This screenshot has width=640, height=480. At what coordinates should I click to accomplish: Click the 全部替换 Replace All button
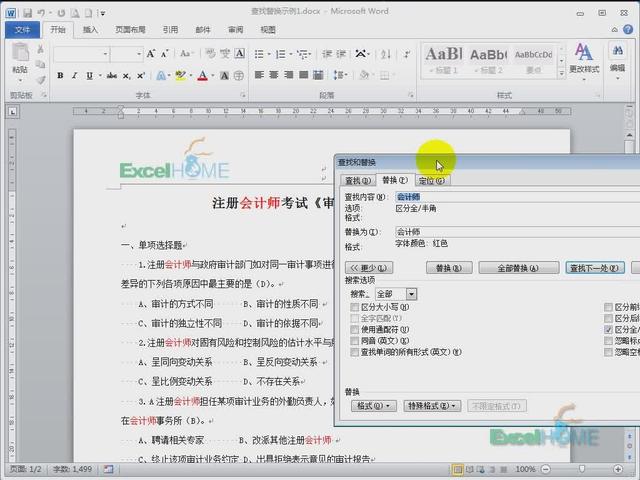pyautogui.click(x=518, y=268)
